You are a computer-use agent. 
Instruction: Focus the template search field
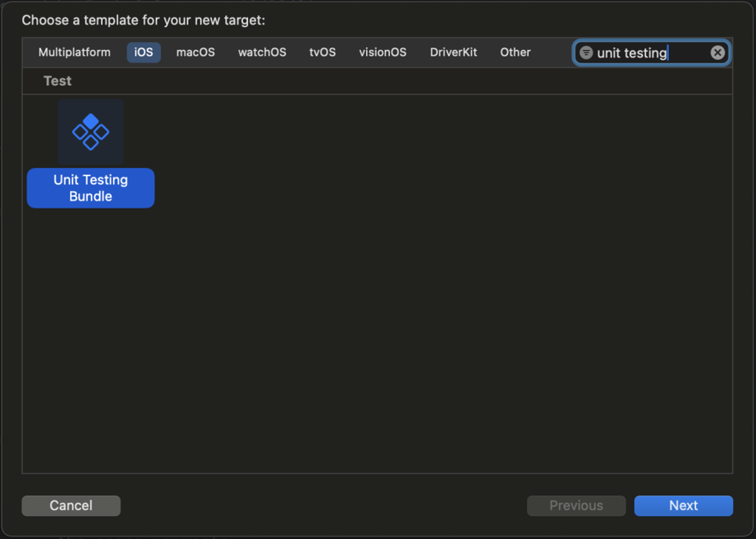(x=652, y=53)
